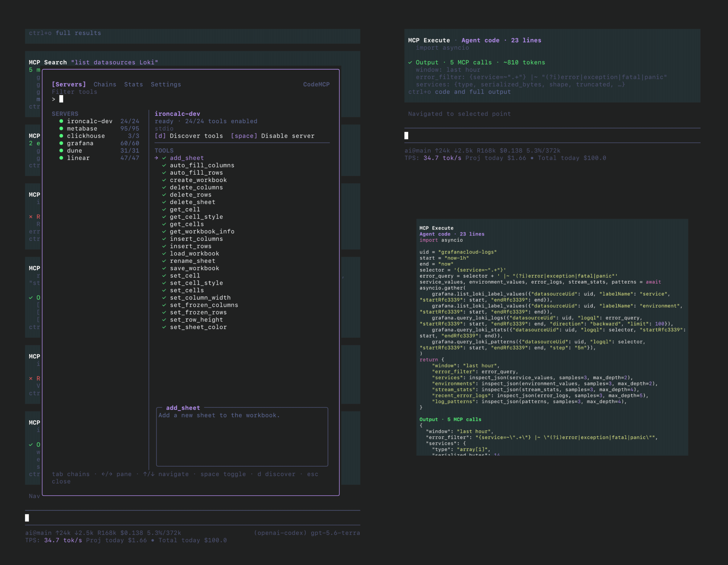Click tab chains hint in footer
728x565 pixels.
click(71, 474)
